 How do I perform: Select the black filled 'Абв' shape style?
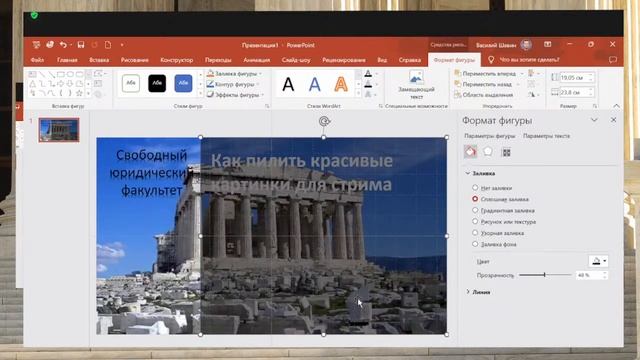coord(157,83)
